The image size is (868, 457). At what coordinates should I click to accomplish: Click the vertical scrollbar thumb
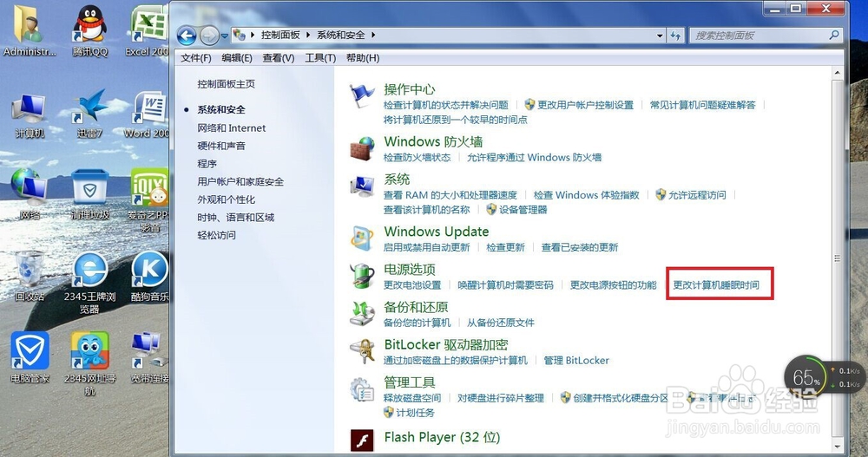click(837, 258)
